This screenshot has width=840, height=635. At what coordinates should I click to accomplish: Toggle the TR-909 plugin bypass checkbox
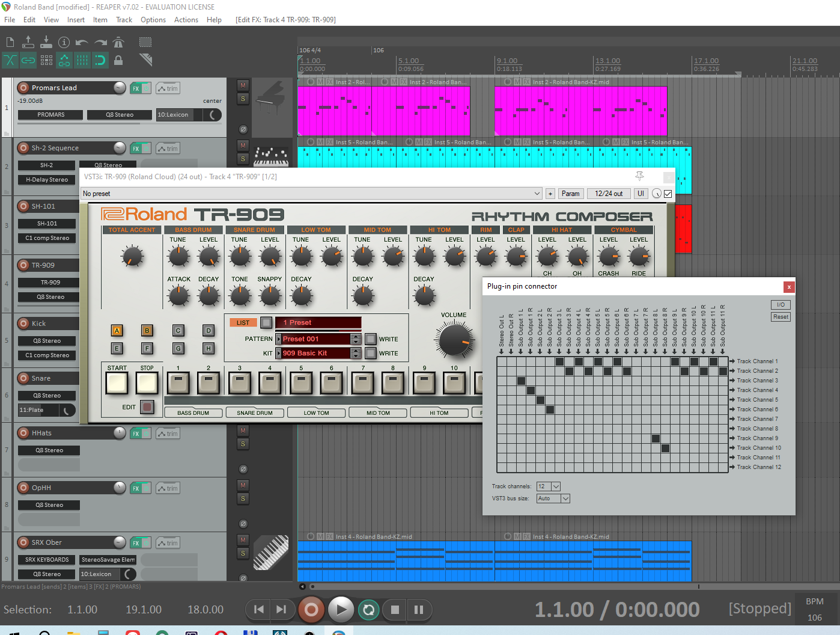(x=668, y=194)
